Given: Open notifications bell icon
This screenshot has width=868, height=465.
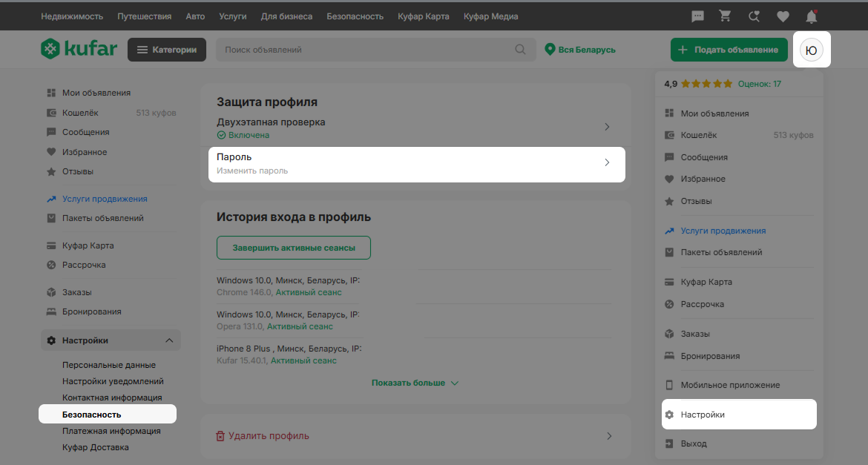Looking at the screenshot, I should [812, 16].
